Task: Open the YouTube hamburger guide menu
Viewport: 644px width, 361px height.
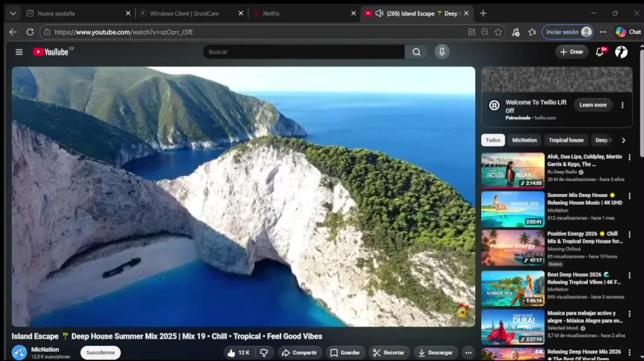Action: 19,52
